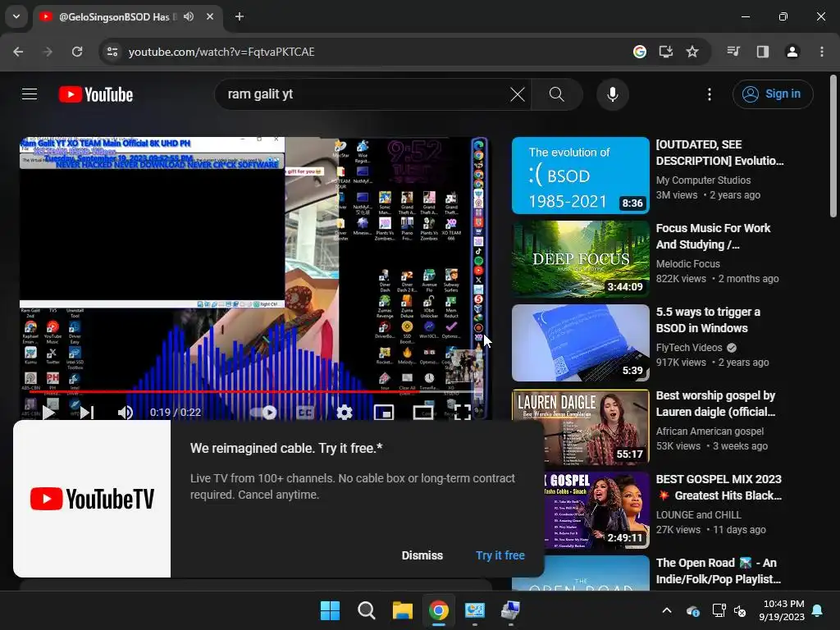Screen dimensions: 840x630
Task: Switch to miniplayer mode
Action: (384, 412)
